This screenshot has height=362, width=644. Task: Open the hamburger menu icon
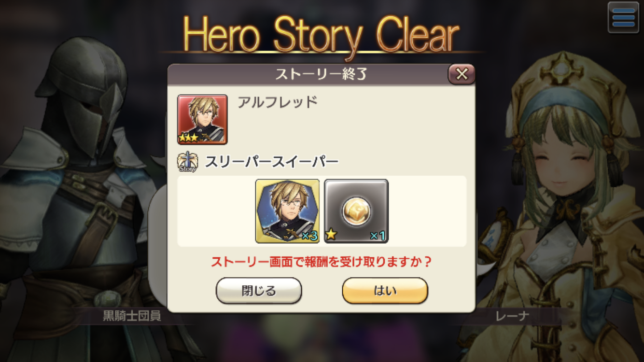tap(623, 17)
